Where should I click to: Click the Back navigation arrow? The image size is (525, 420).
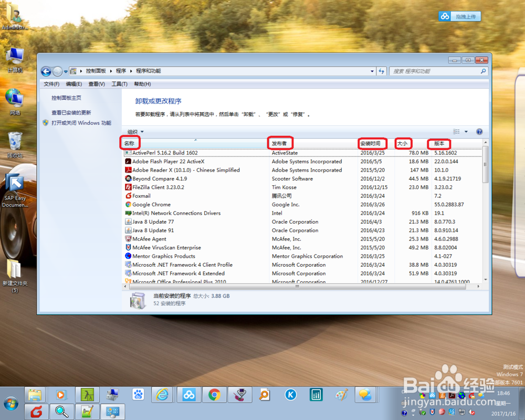[x=46, y=71]
